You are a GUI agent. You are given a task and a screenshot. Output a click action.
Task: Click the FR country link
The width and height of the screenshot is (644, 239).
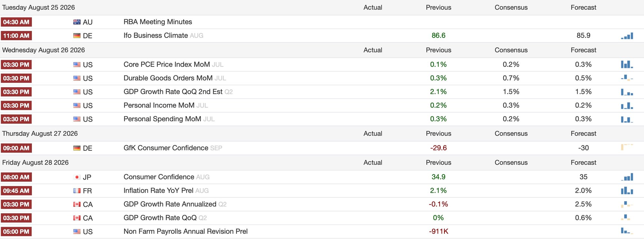tap(87, 191)
